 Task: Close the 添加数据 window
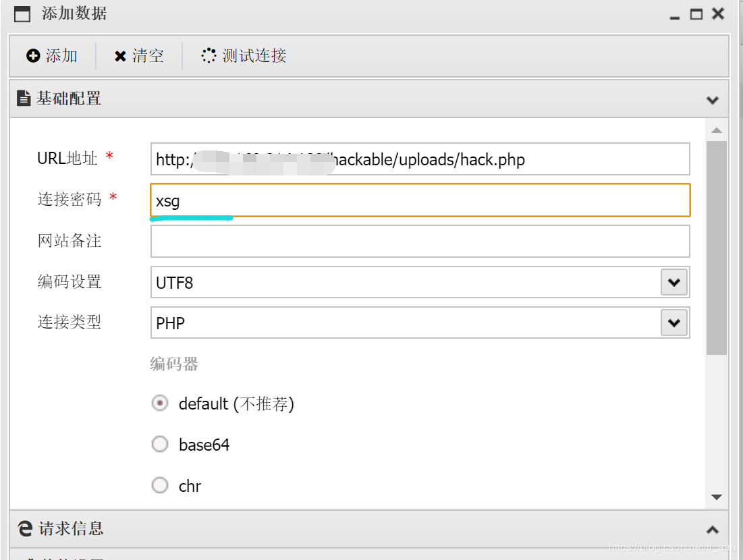click(718, 13)
